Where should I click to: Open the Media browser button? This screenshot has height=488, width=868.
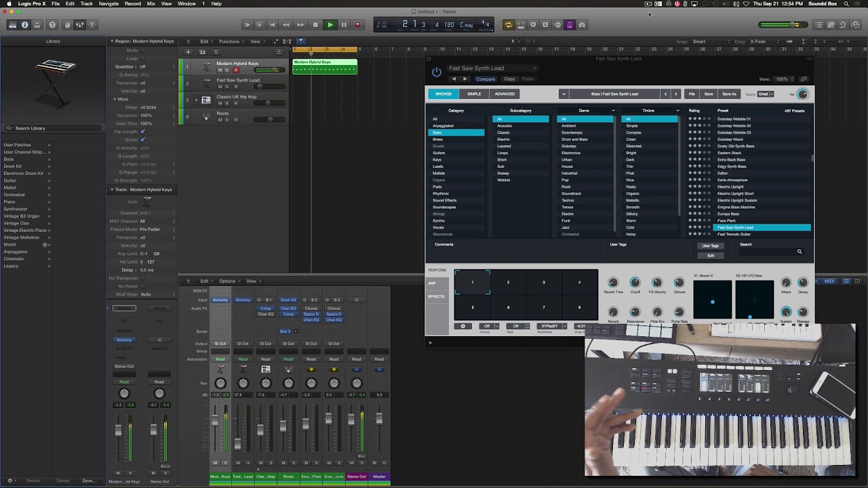[x=856, y=25]
